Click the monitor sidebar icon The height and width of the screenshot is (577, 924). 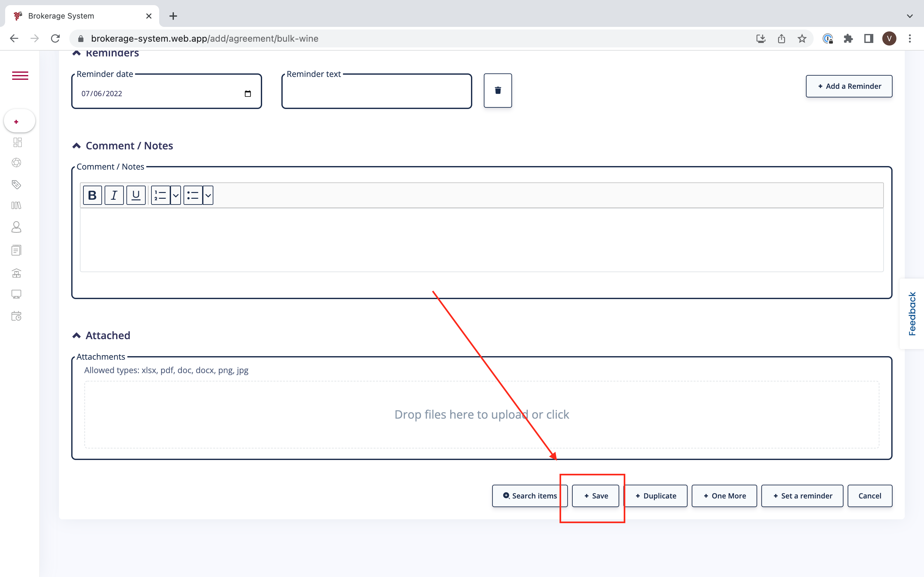16,294
